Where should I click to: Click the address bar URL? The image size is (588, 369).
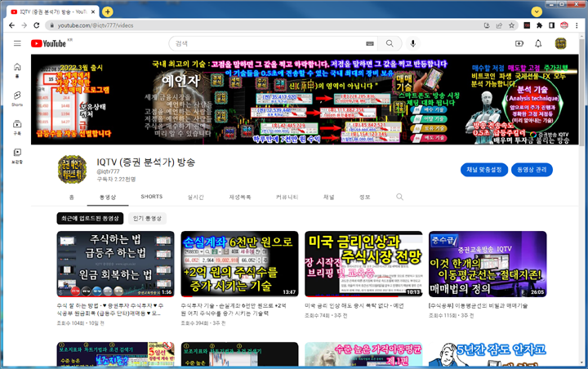point(96,25)
